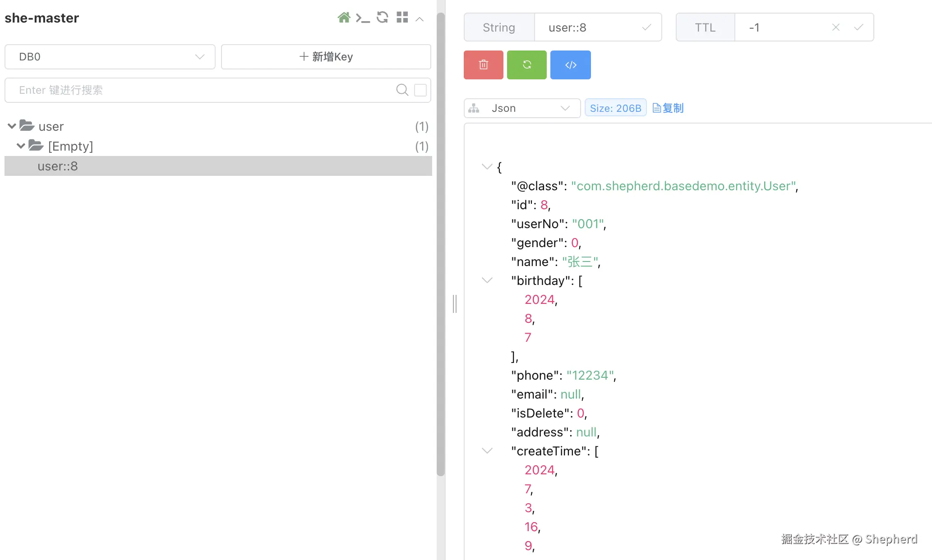This screenshot has width=932, height=560.
Task: Open the DB0 database dropdown
Action: click(110, 57)
